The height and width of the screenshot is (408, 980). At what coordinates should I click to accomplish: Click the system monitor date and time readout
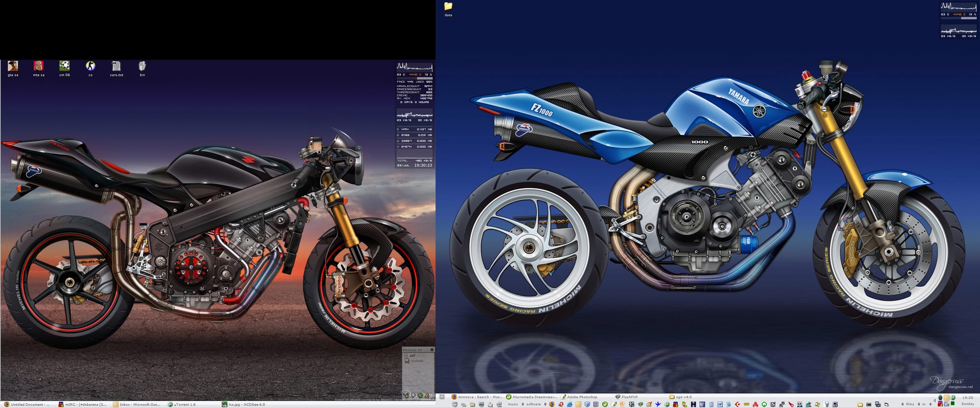pos(415,165)
